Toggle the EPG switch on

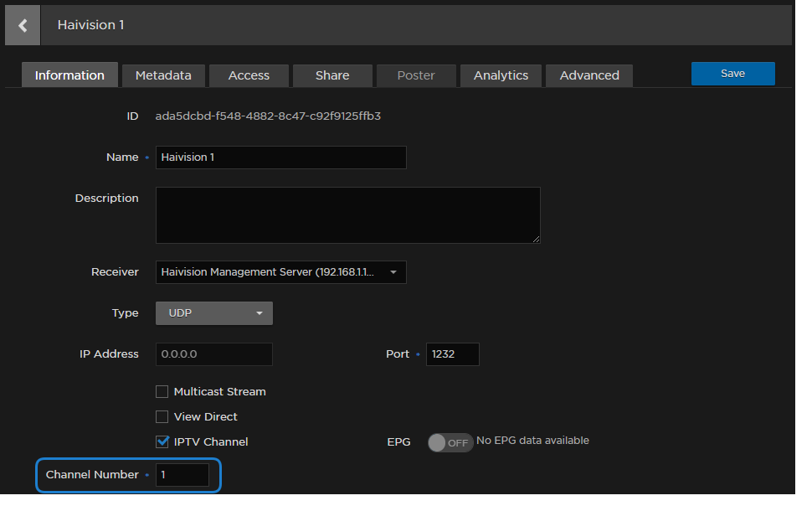point(450,442)
